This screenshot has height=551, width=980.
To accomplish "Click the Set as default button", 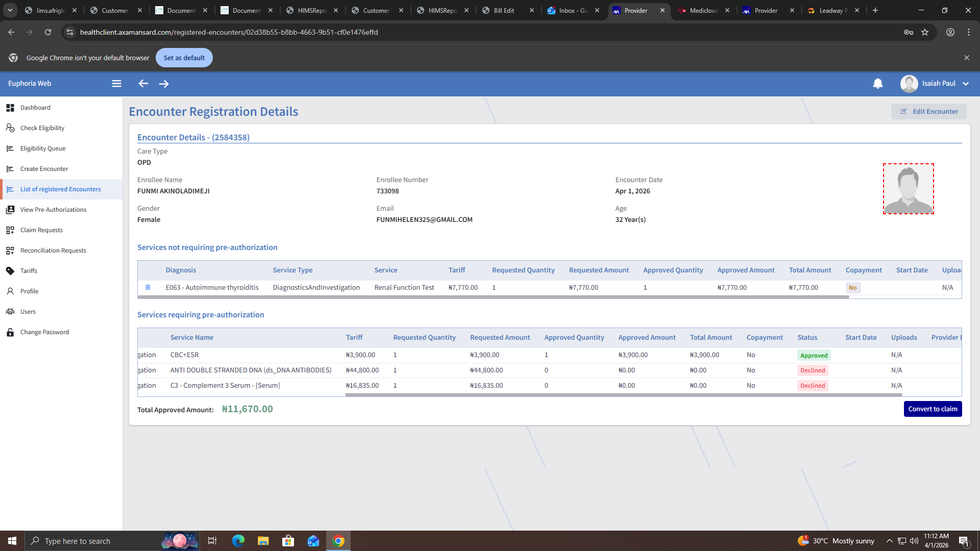I will [184, 58].
